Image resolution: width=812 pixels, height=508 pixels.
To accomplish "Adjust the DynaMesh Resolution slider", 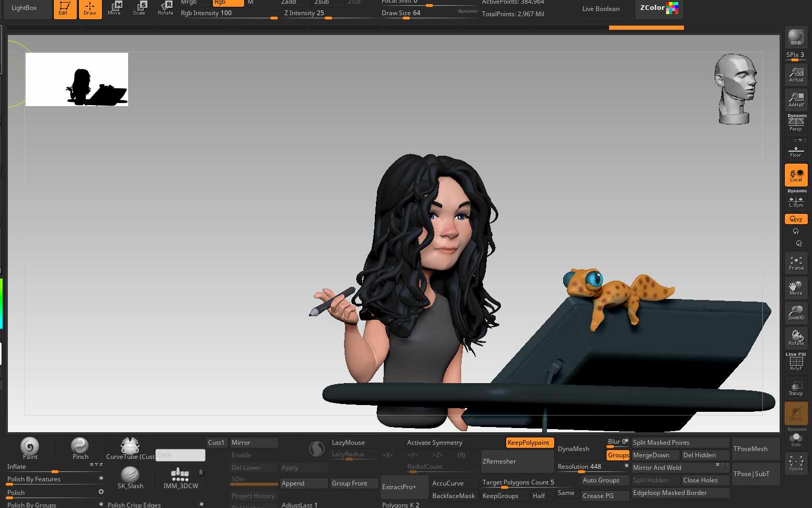I will pyautogui.click(x=592, y=467).
